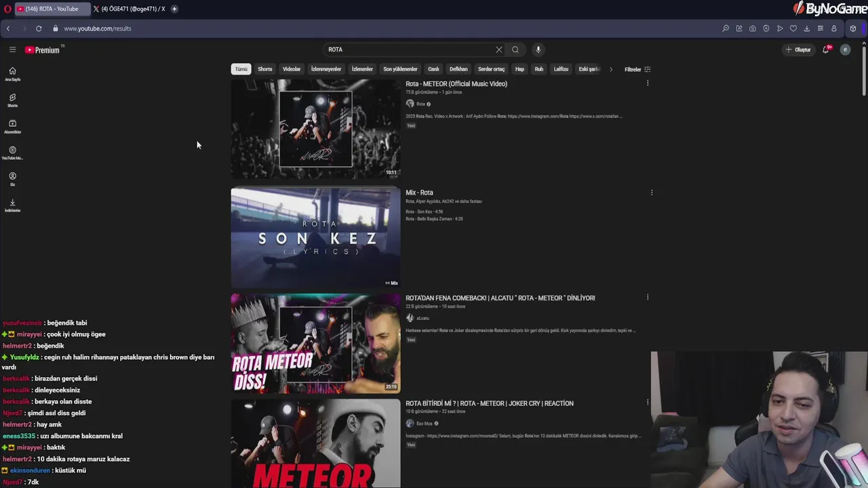Play the red METEOR reaction thumbnail
Viewport: 868px width, 488px height.
tap(315, 443)
